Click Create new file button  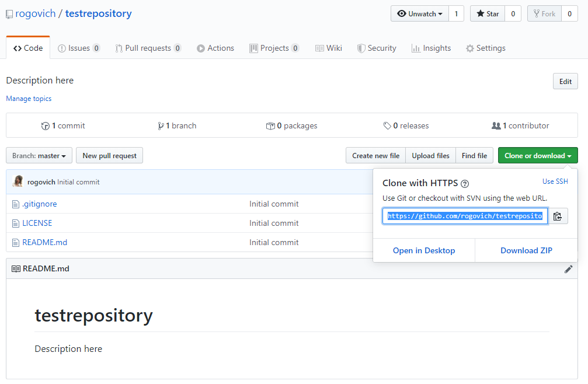376,155
